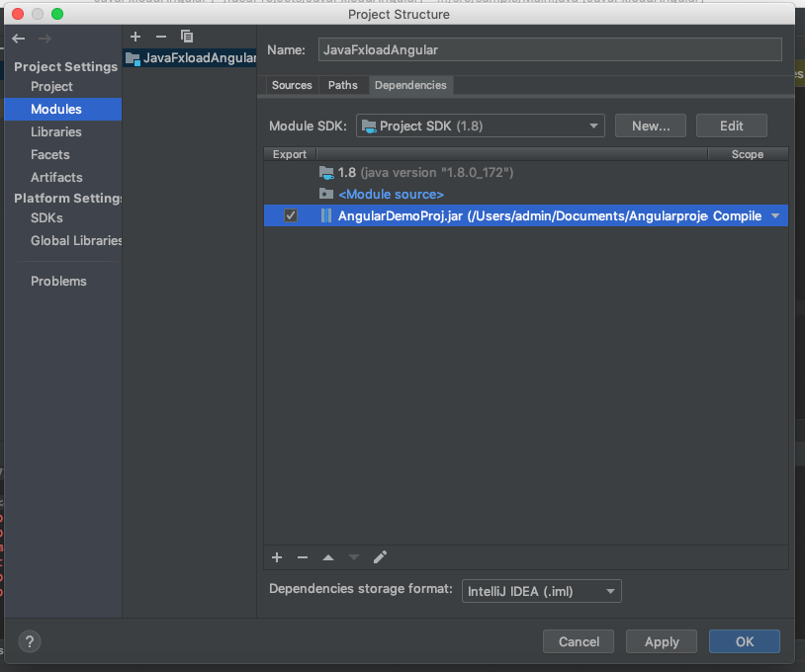This screenshot has width=805, height=672.
Task: Open Facets settings
Action: [50, 154]
